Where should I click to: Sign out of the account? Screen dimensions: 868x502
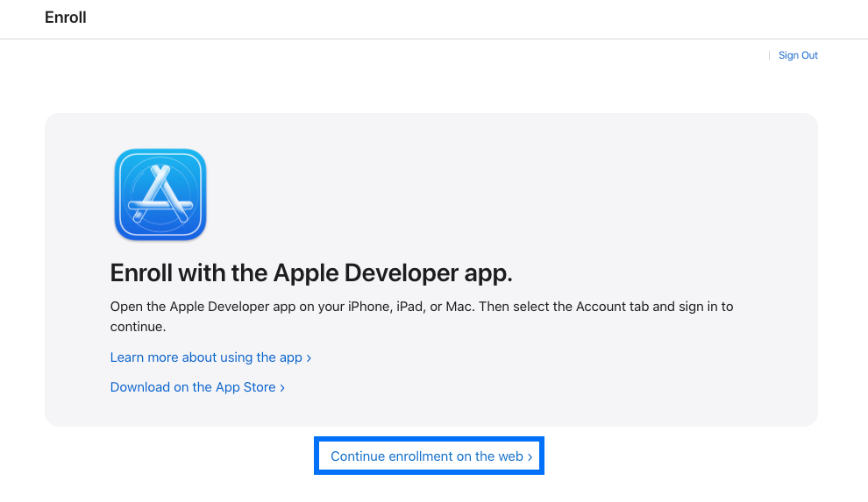798,55
